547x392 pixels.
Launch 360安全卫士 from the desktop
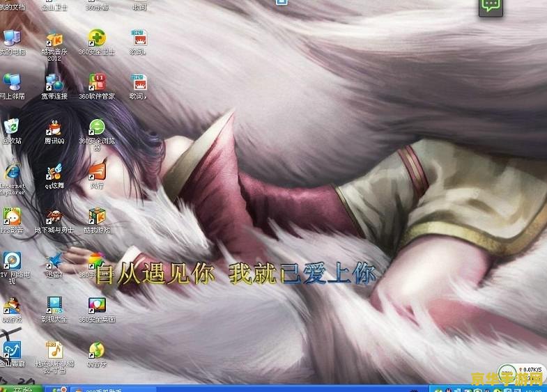pyautogui.click(x=97, y=38)
